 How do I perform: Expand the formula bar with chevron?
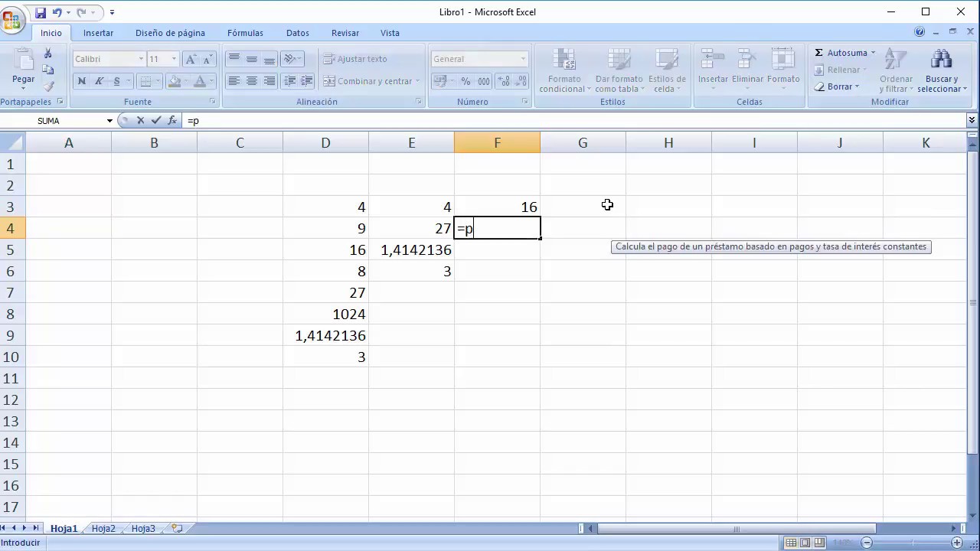972,120
